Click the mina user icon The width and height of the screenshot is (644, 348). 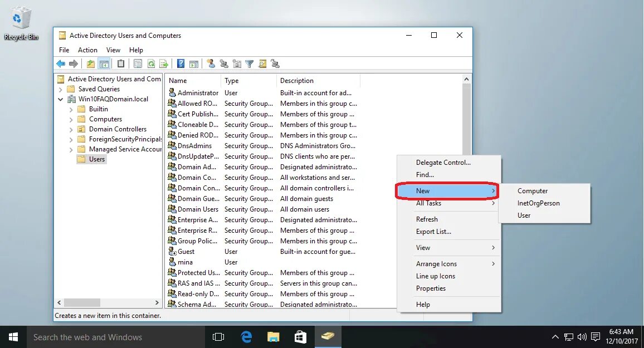coord(172,262)
